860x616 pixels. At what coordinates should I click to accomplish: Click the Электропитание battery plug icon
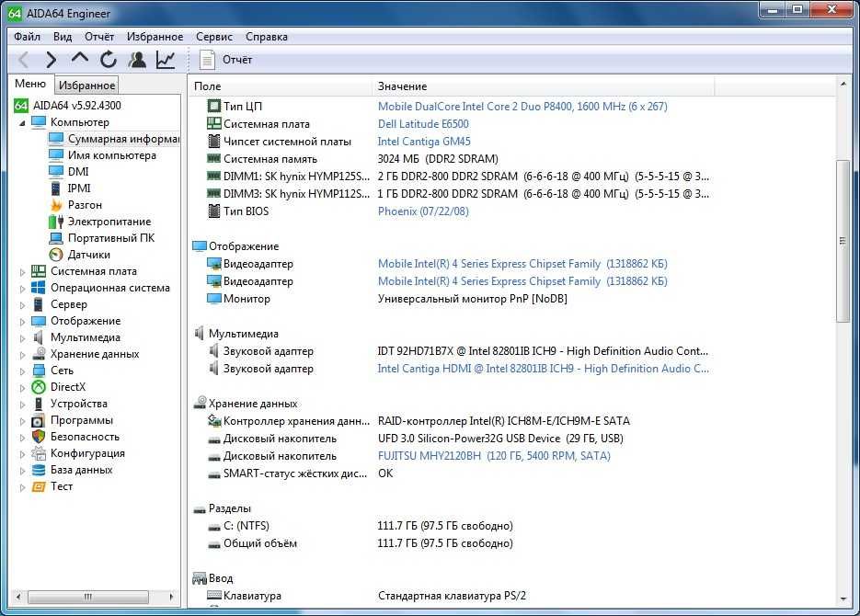point(56,222)
